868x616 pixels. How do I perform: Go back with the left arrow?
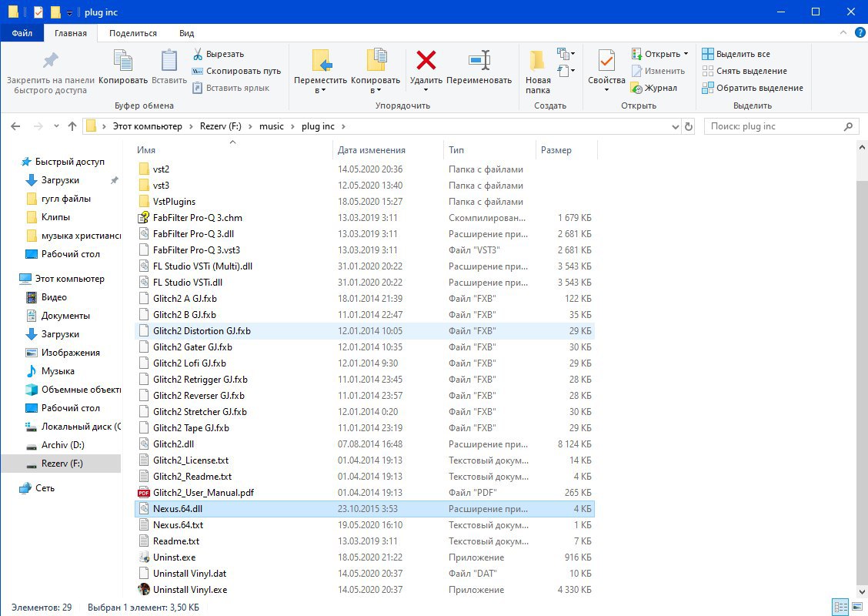15,126
